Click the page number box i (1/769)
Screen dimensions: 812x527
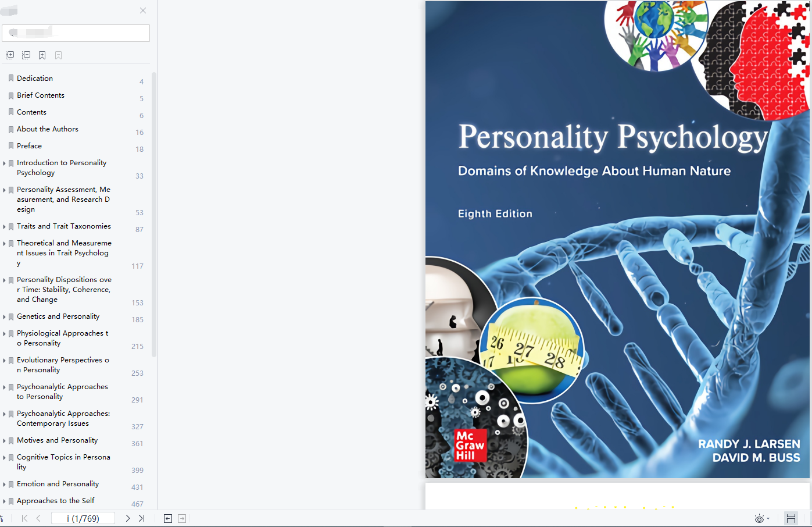[83, 518]
